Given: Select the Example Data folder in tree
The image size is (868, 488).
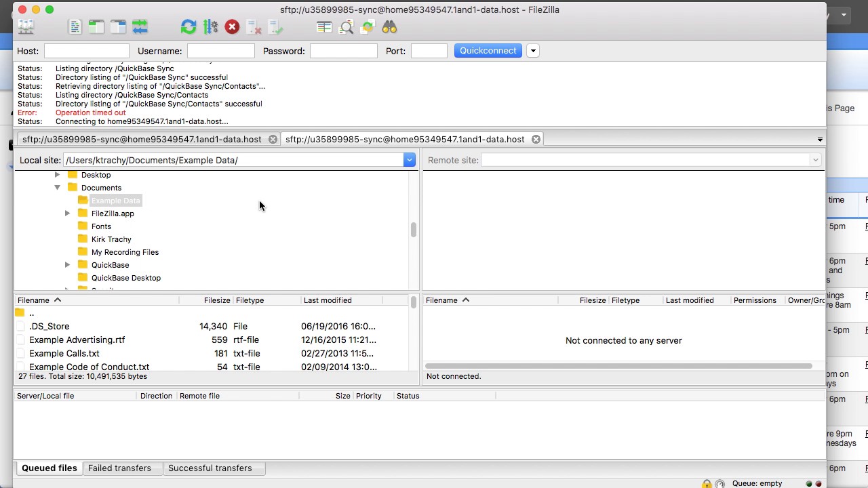Looking at the screenshot, I should 115,201.
